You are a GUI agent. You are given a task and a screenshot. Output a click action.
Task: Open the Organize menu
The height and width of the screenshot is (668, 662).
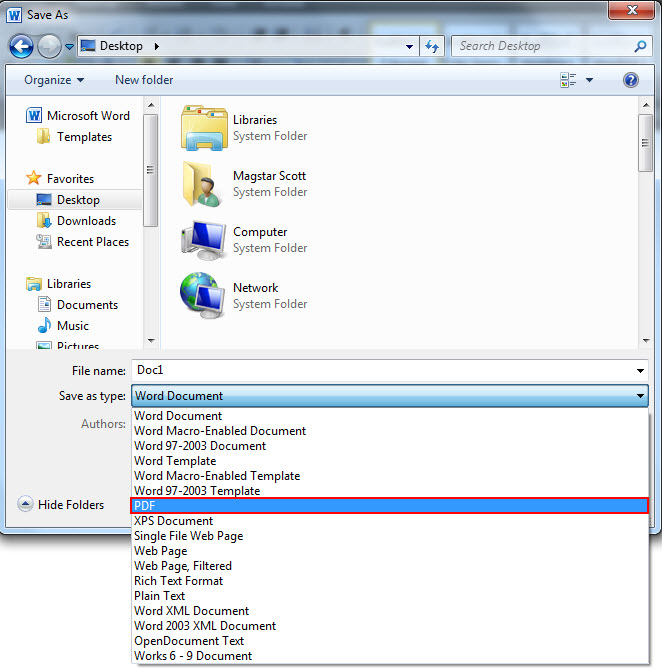click(x=54, y=80)
